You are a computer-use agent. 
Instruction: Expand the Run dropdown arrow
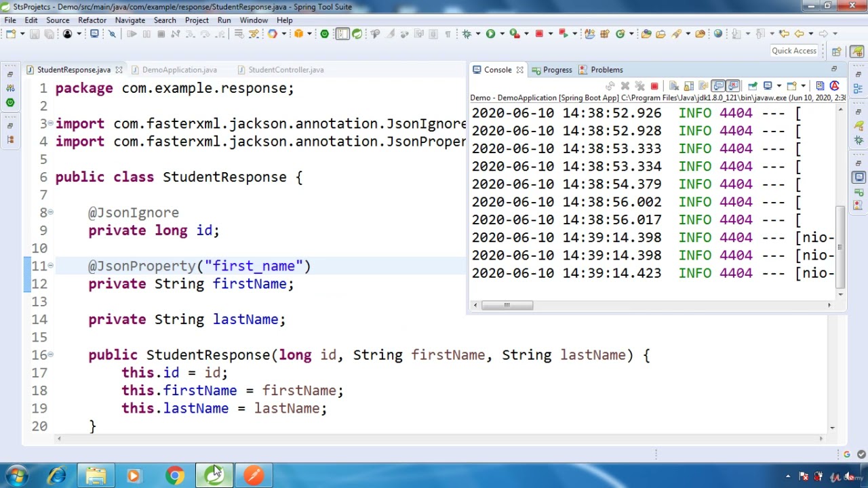pyautogui.click(x=502, y=34)
